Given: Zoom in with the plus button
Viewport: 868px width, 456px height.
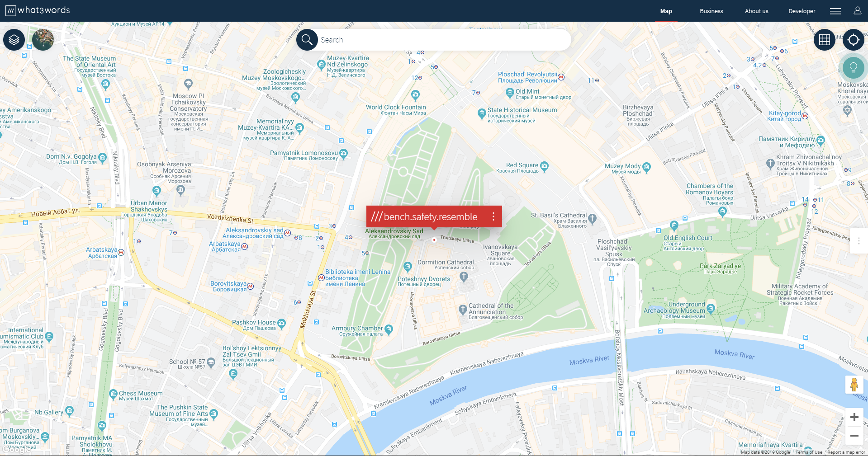Looking at the screenshot, I should tap(854, 417).
